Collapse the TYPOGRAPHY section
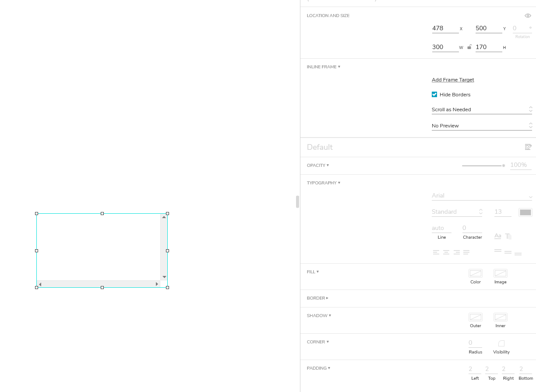536x392 pixels. 323,183
